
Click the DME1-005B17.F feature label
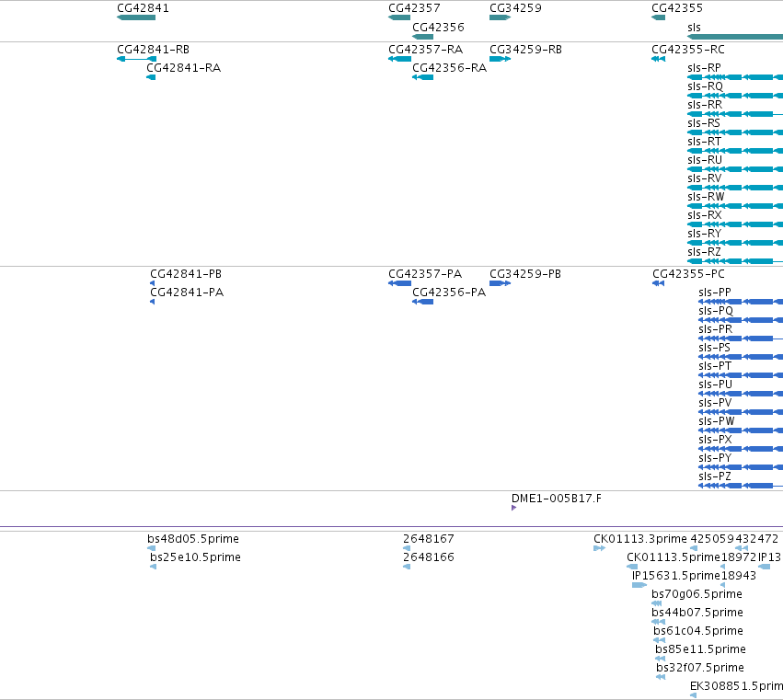[x=557, y=499]
